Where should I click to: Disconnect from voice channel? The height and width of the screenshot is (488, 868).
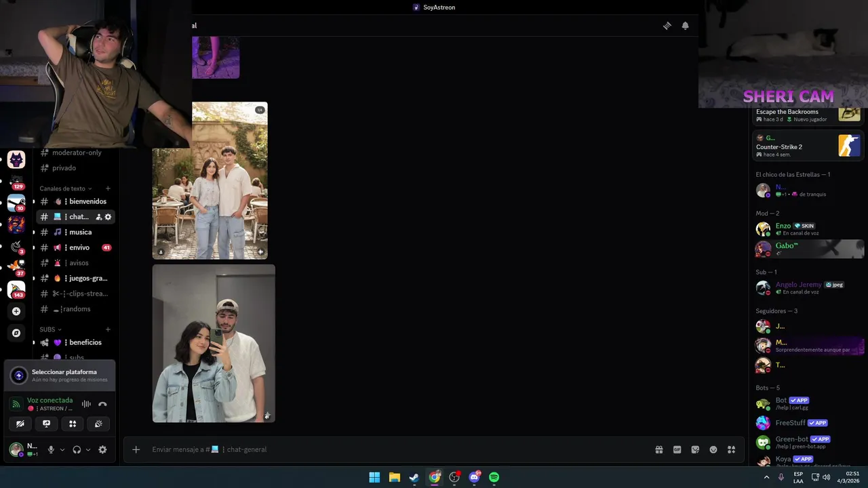point(102,404)
